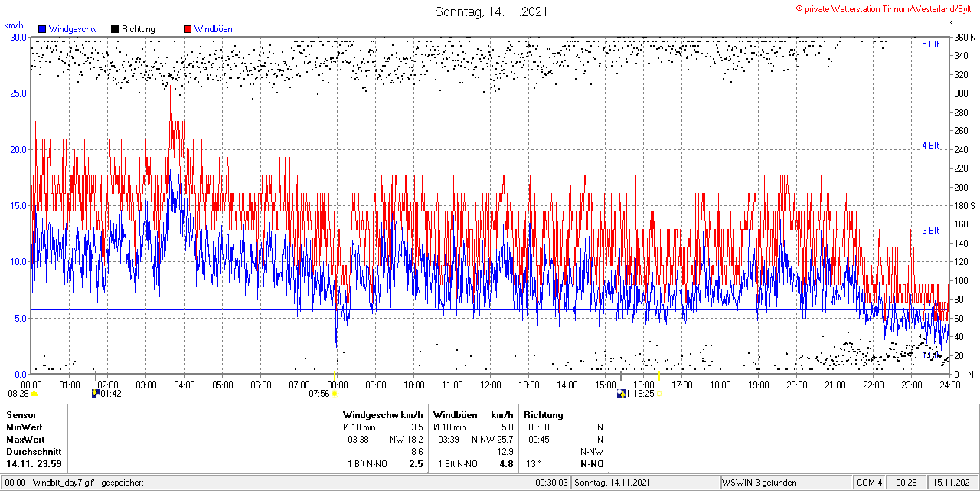980x491 pixels.
Task: Click the '00:30:03' status bar timer
Action: coord(552,483)
